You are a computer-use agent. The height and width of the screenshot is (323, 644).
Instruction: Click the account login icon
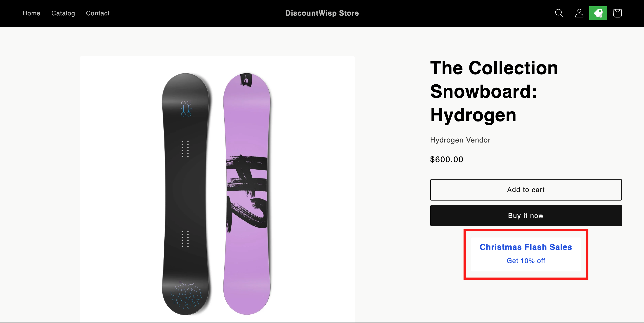pyautogui.click(x=579, y=13)
